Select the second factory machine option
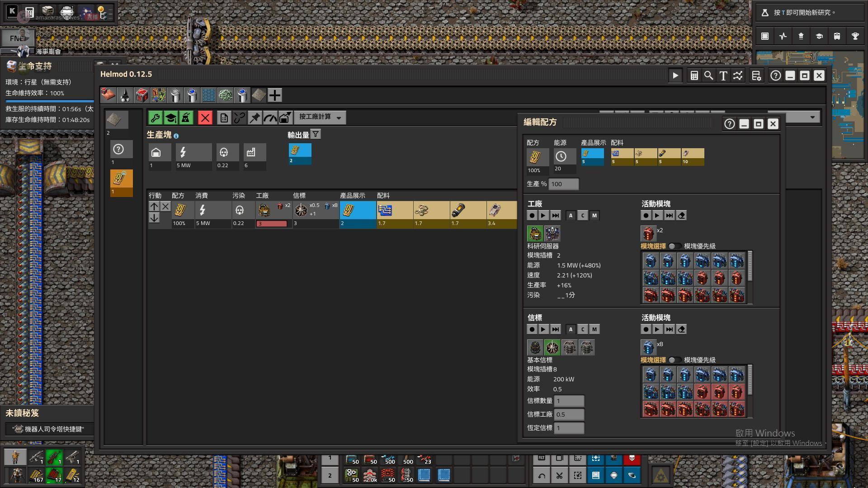868x488 pixels. point(552,234)
